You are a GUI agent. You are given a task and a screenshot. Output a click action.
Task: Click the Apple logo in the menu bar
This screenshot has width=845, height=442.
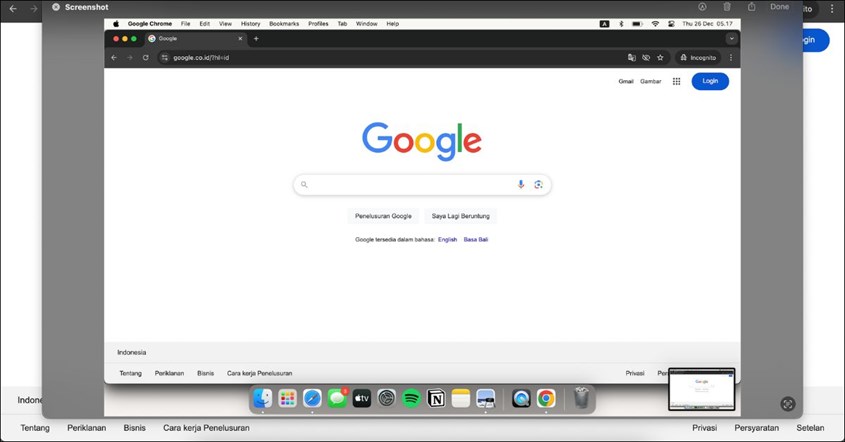[116, 24]
